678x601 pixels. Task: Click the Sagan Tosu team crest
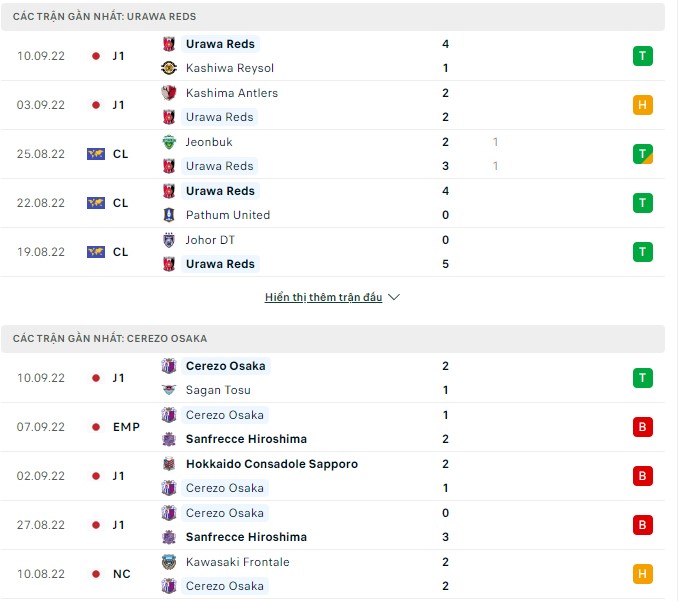169,390
